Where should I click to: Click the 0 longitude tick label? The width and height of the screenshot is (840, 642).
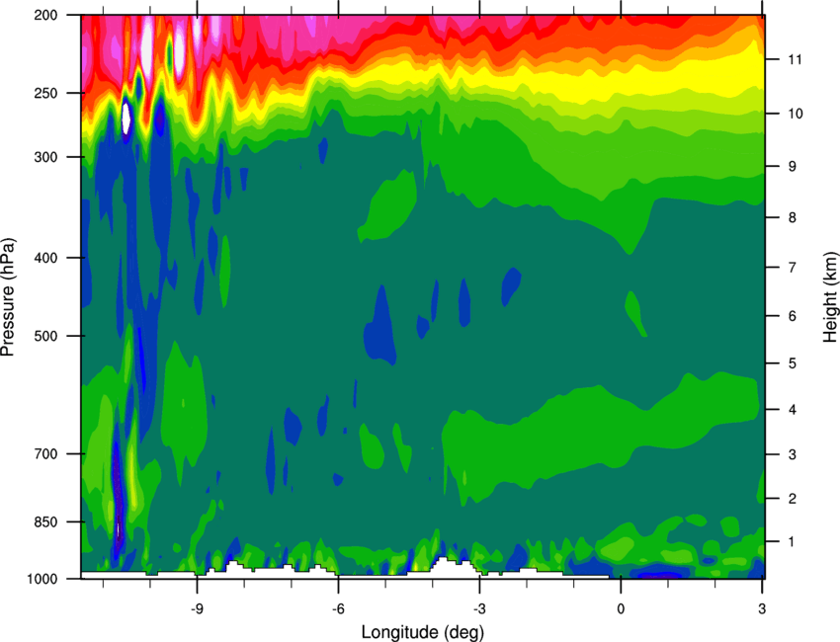click(621, 608)
